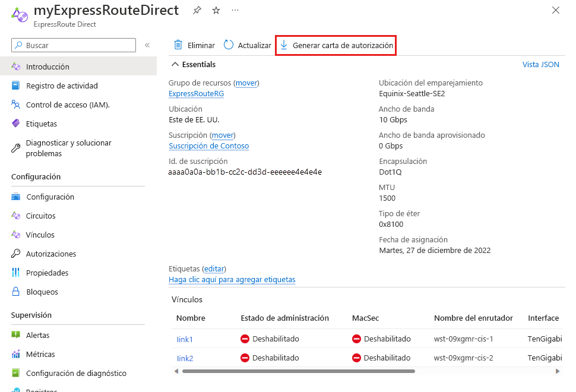
Task: Pin myExpressRouteDirect to dashboard
Action: click(x=197, y=10)
